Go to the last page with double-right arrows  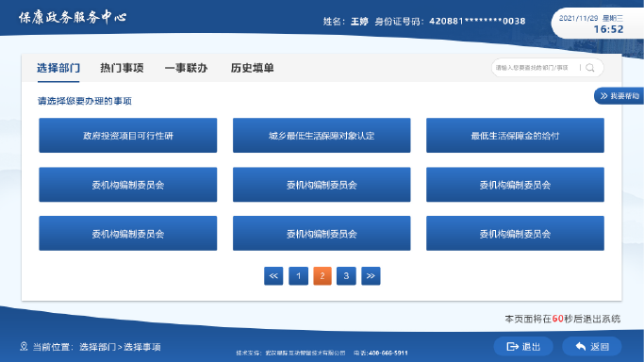tap(371, 276)
